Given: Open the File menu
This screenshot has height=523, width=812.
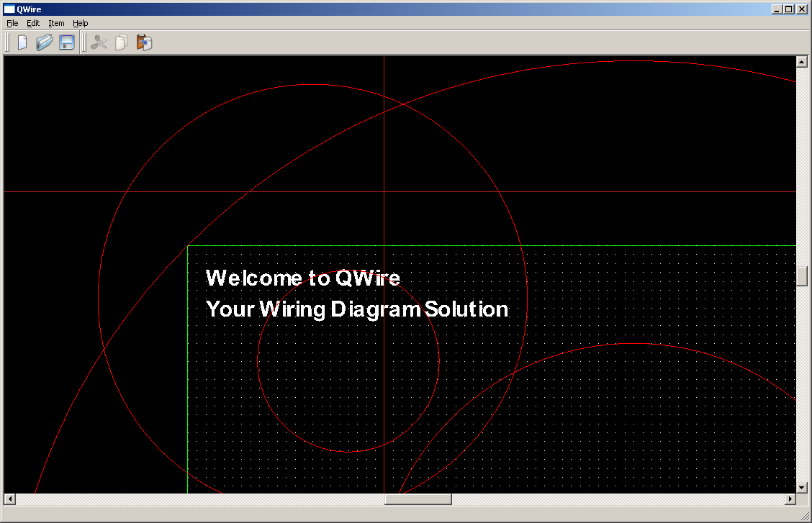Looking at the screenshot, I should pos(12,23).
